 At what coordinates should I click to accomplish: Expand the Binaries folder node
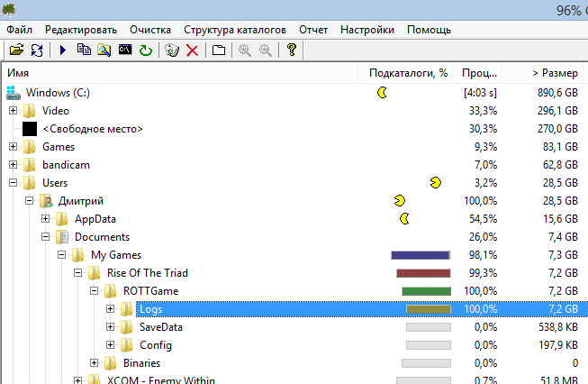tap(94, 362)
